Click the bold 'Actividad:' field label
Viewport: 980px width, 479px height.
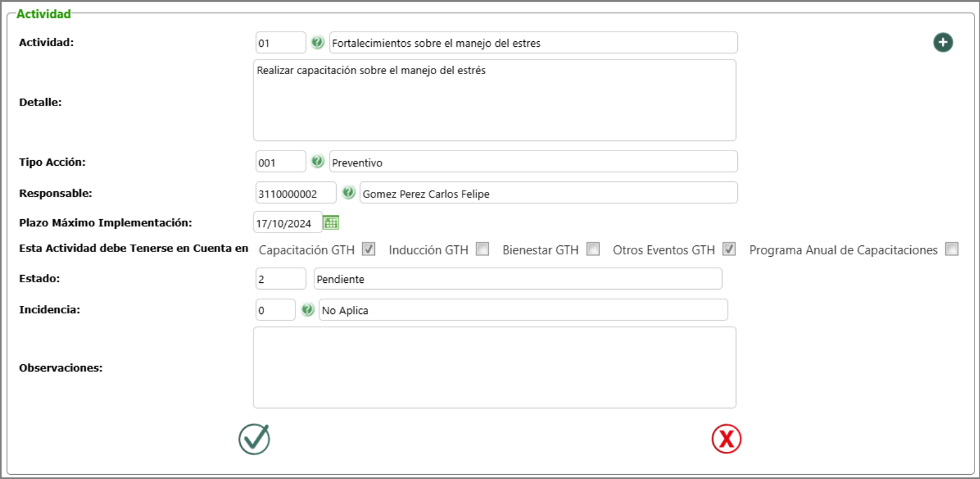pos(46,42)
